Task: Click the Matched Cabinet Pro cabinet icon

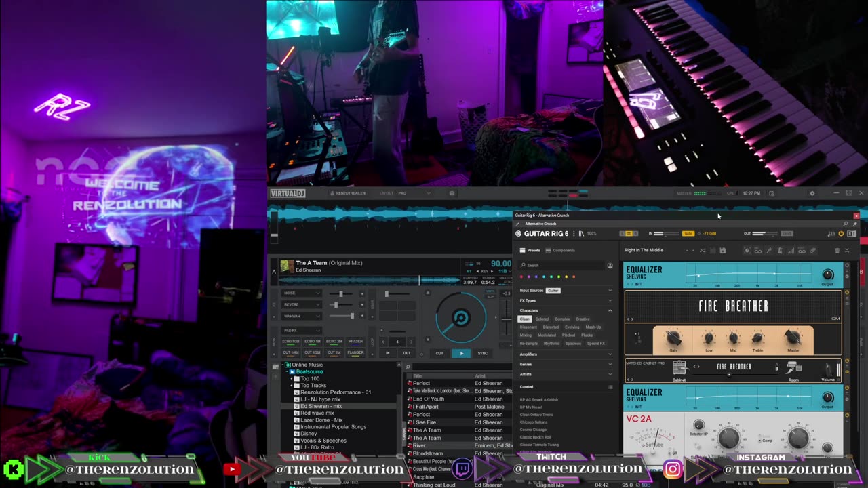Action: (679, 367)
